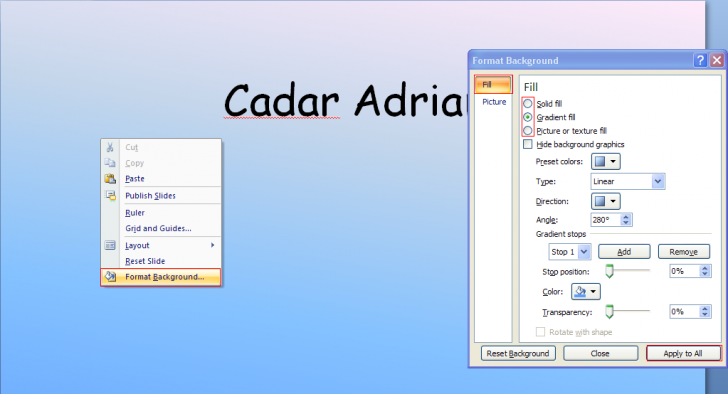Click the Transparency slider handle
Viewport: 728px width, 394px height.
(x=609, y=311)
